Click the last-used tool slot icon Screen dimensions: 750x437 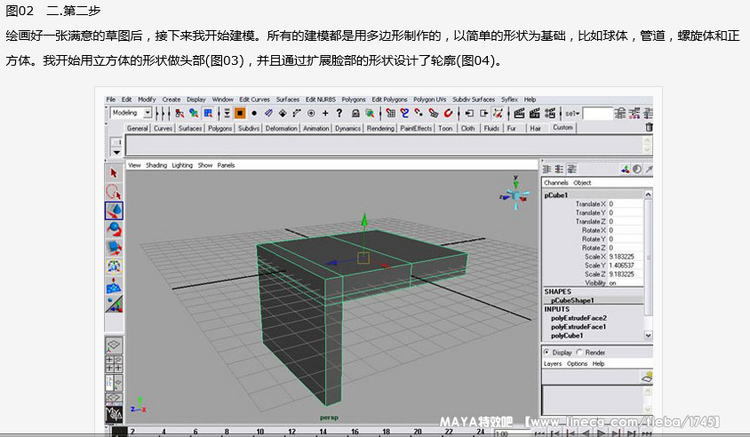[x=114, y=304]
